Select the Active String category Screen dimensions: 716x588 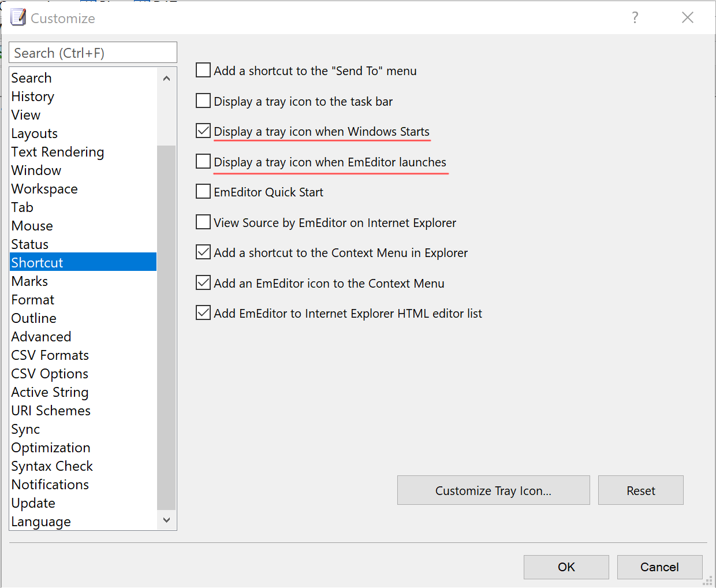coord(83,392)
